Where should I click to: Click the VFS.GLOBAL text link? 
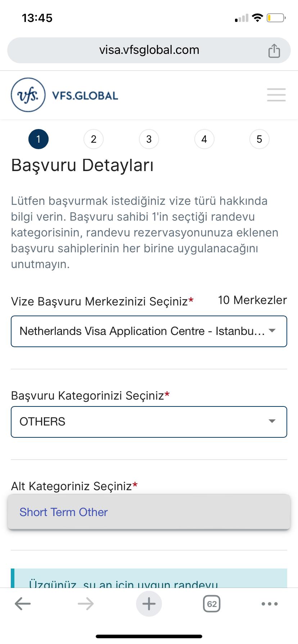(85, 96)
